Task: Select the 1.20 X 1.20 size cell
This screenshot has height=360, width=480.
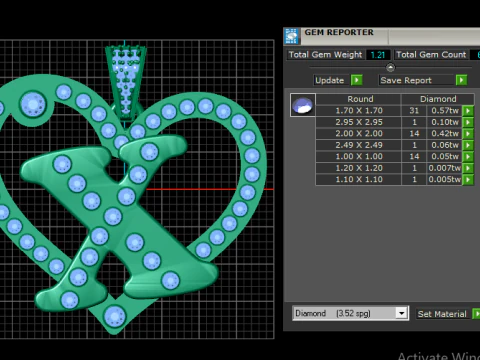Action: [358, 168]
